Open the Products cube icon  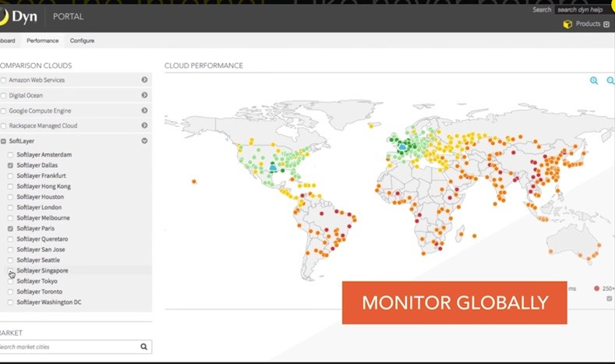(x=567, y=24)
